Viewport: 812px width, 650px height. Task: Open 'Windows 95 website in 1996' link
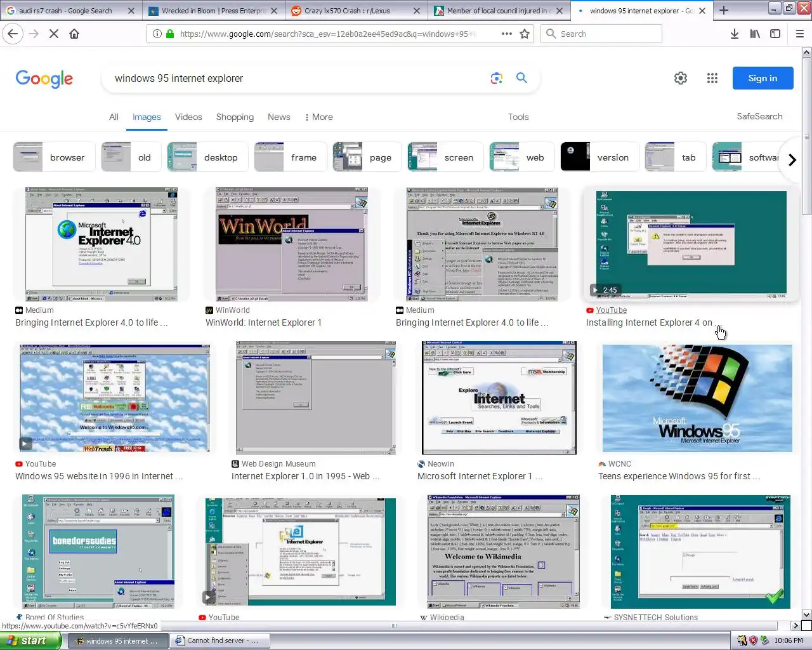pos(99,476)
